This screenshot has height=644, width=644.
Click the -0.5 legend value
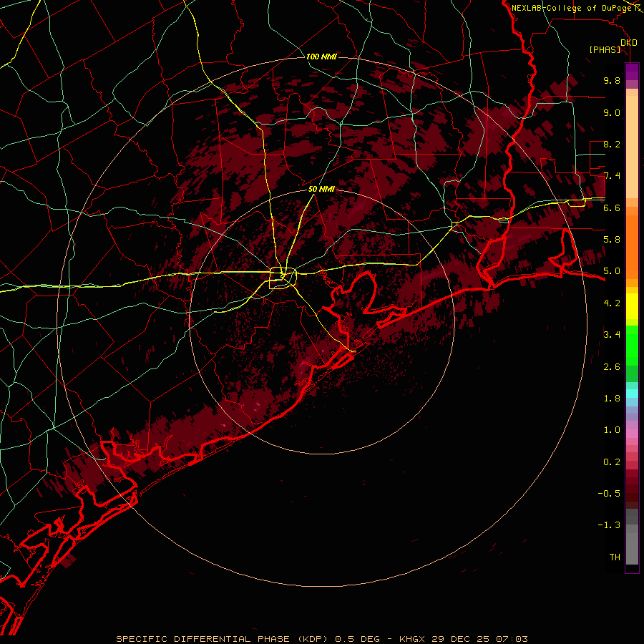point(609,494)
